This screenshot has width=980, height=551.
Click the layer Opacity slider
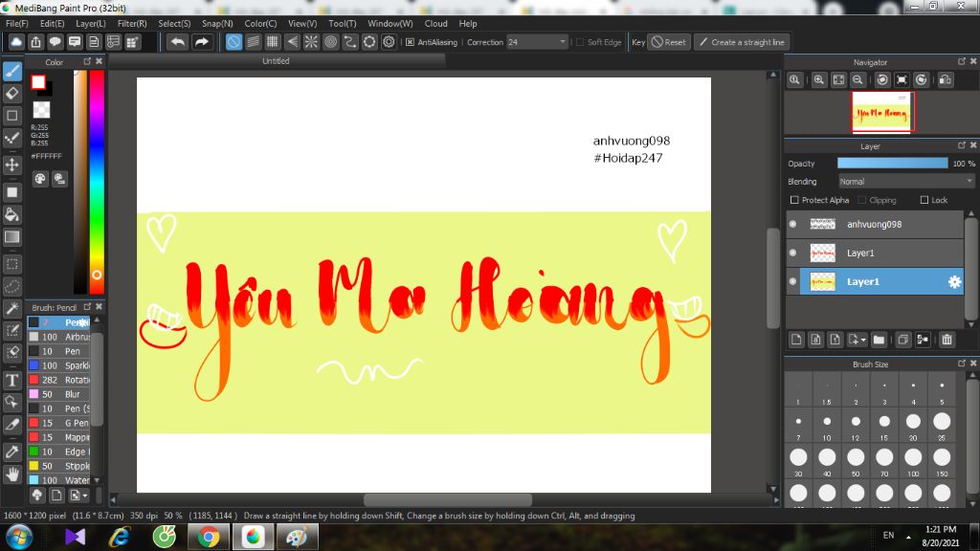(x=893, y=163)
